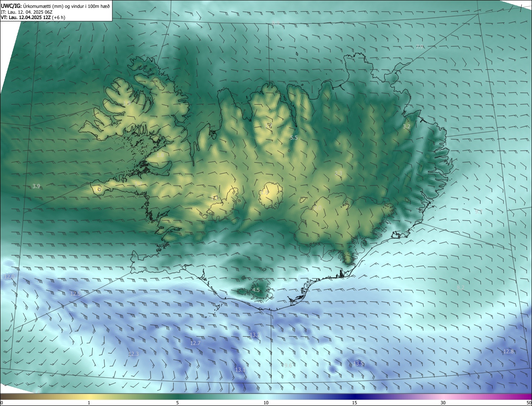Click the 13.1 value label on the map
The image size is (532, 406).
coord(240,369)
